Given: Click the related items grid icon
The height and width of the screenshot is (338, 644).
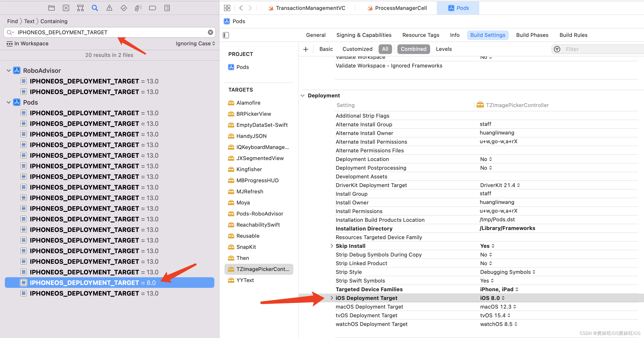Looking at the screenshot, I should [227, 8].
